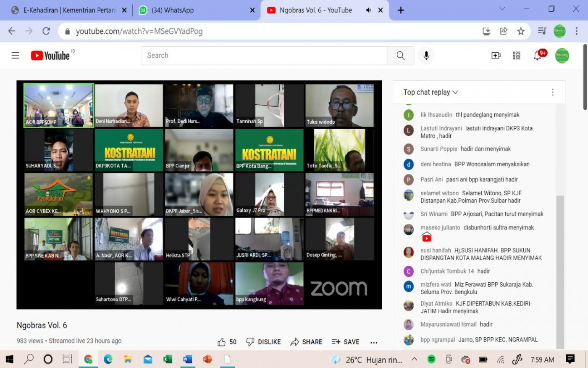Screen dimensions: 588x368
Task: Expand the Top chat replay dropdown
Action: (430, 92)
